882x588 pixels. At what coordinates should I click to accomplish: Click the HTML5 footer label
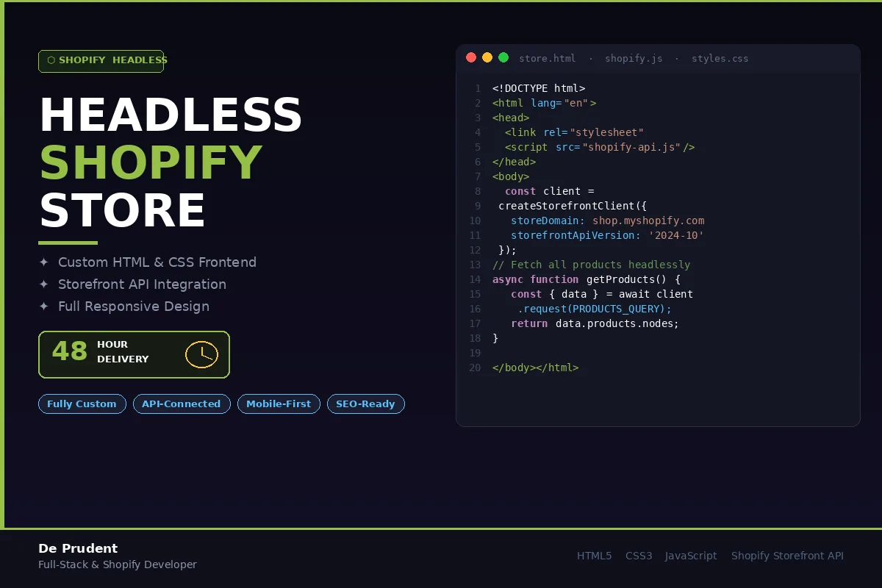594,556
